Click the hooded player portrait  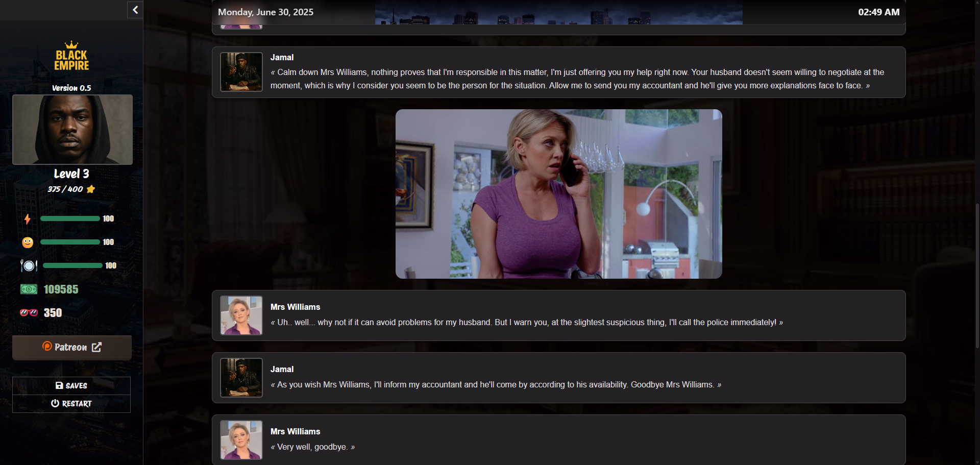pos(72,130)
